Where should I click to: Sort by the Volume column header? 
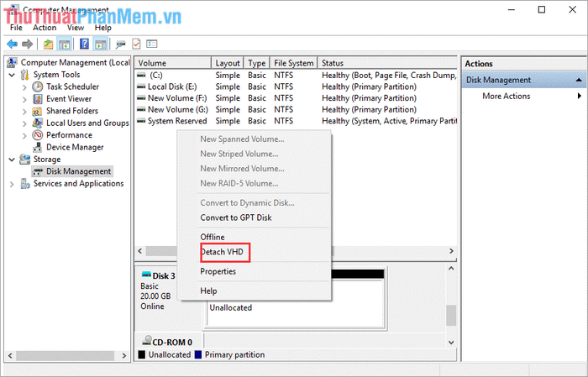tap(173, 63)
